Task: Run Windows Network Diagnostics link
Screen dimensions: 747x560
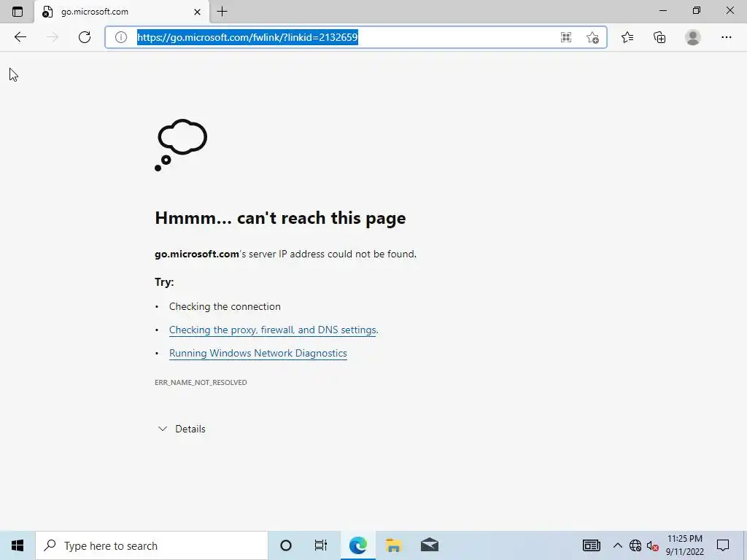Action: pyautogui.click(x=258, y=354)
